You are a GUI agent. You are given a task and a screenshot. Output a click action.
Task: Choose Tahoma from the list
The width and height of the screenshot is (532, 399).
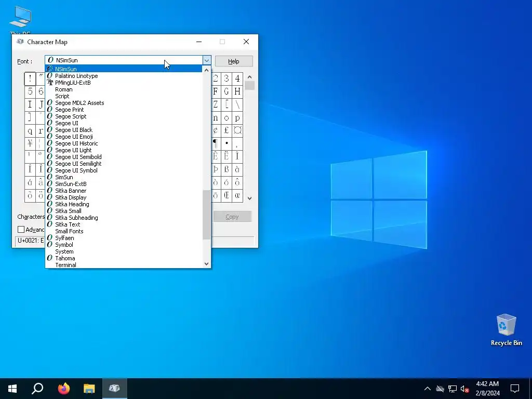coord(124,258)
